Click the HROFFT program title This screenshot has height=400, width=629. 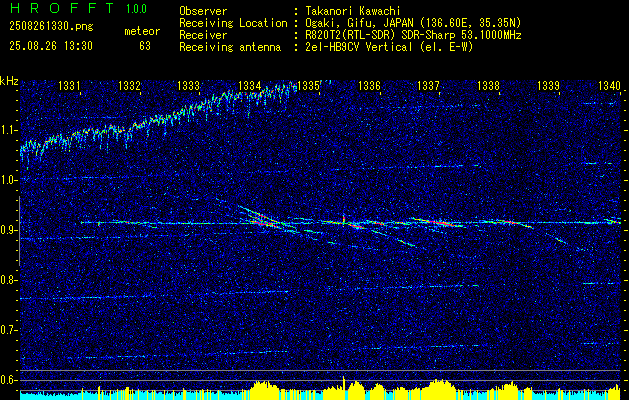(x=62, y=8)
